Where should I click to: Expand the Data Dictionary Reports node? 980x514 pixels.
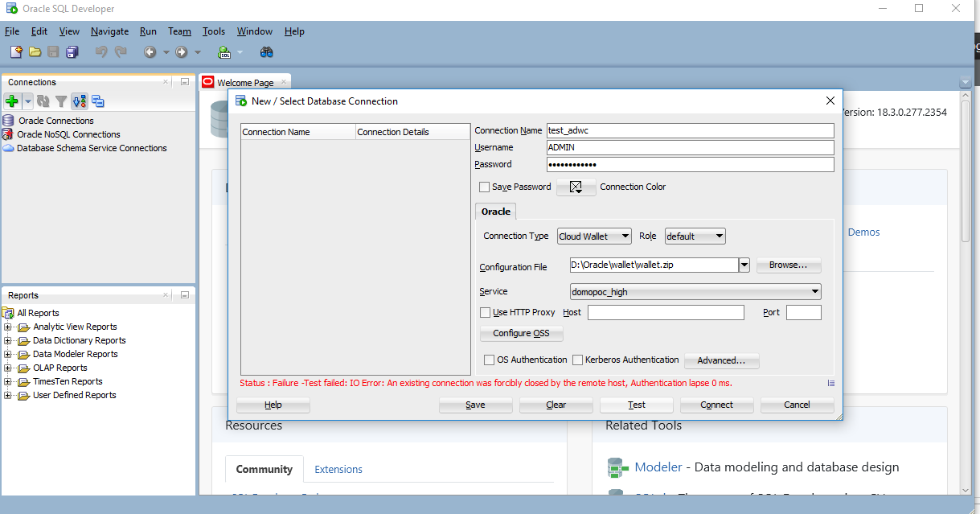coord(8,341)
